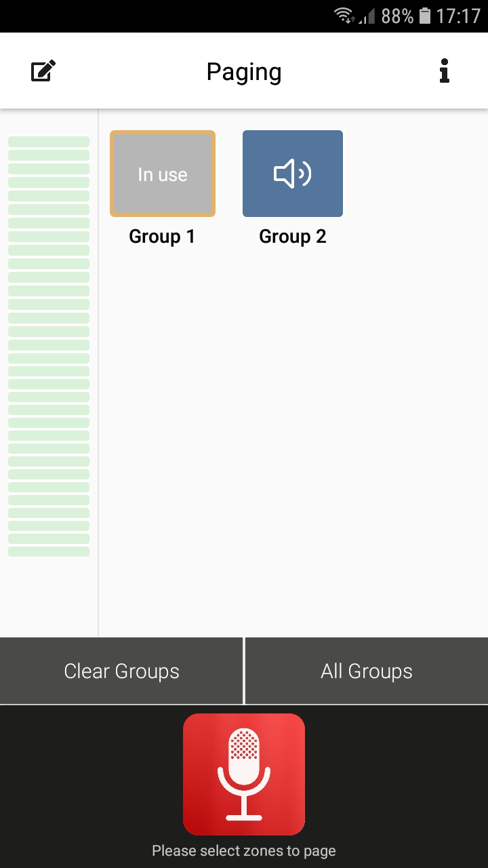Tap the Group 2 label
488x868 pixels.
[293, 237]
